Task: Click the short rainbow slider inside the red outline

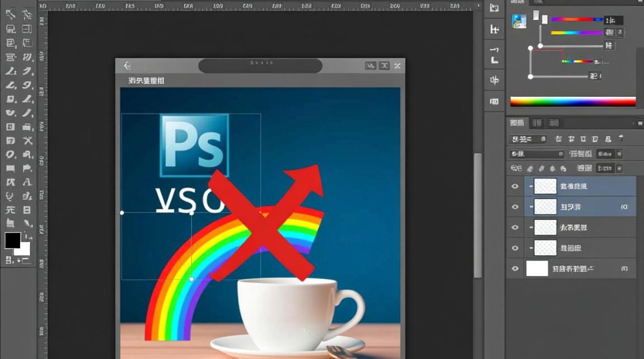Action: pyautogui.click(x=577, y=61)
